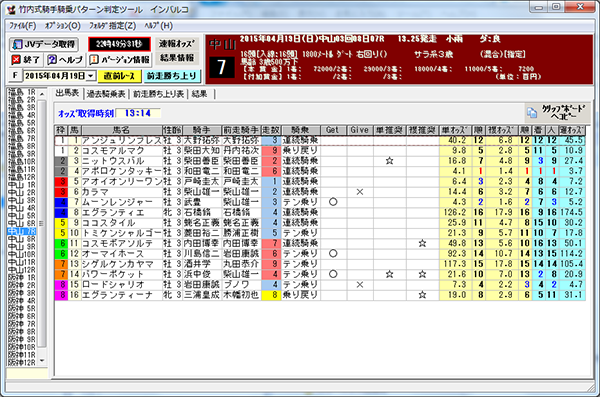Click the 馬名 column header
Viewport: 600px width, 397px height.
121,130
